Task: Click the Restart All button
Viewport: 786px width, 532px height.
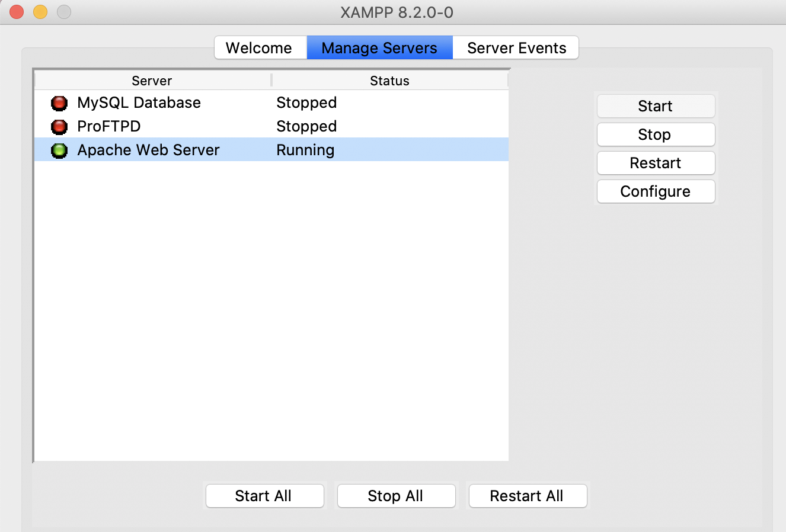Action: 528,496
